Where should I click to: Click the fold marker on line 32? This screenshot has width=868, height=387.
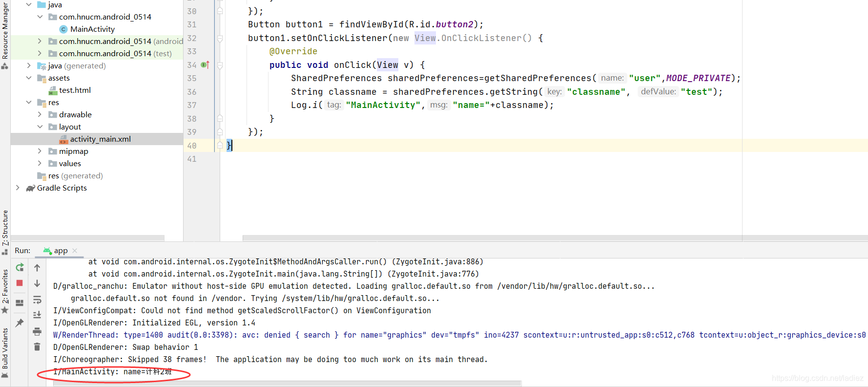pos(220,38)
